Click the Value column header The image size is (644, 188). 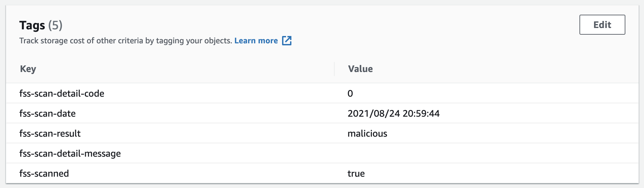pyautogui.click(x=360, y=69)
